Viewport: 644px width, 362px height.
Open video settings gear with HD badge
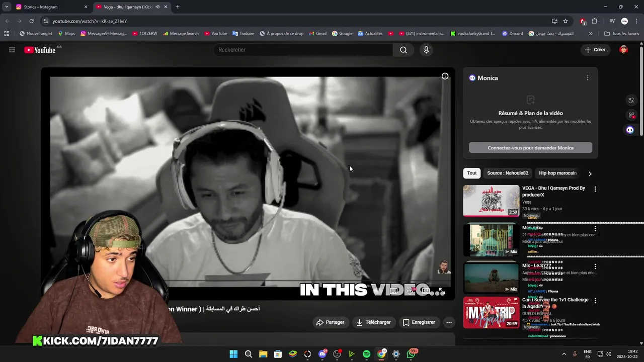pos(411,291)
